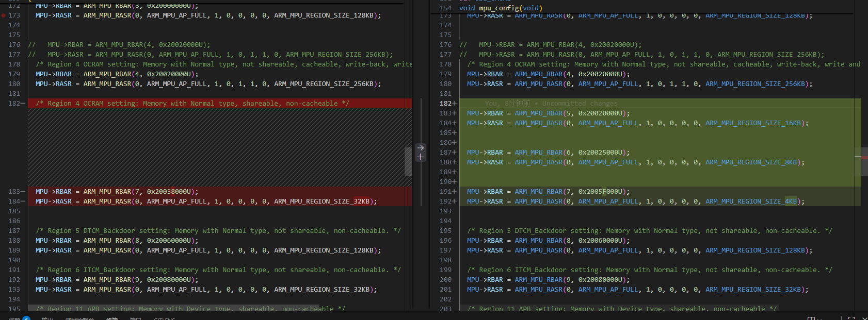
Task: Click right pane line number 191
Action: pos(446,192)
